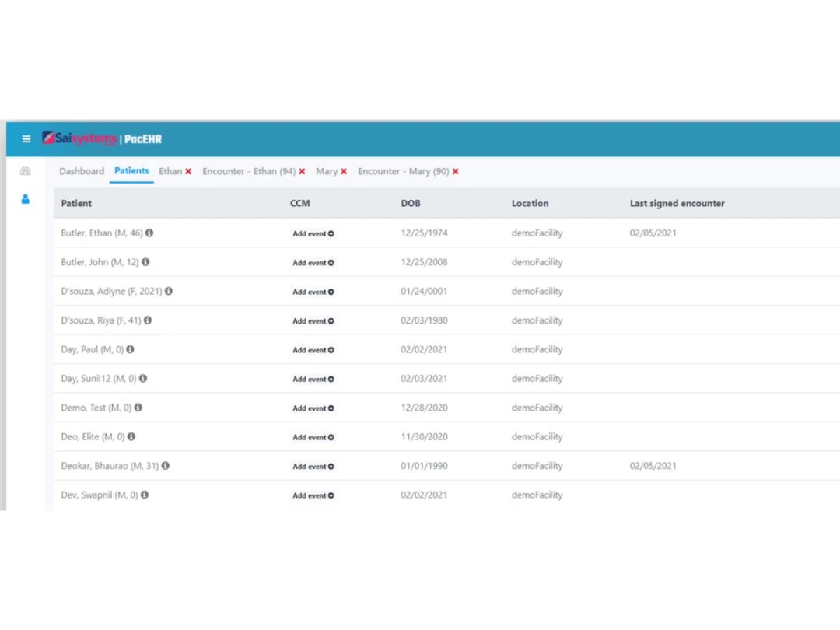Open patient Day, Paul (M, 0)

92,349
